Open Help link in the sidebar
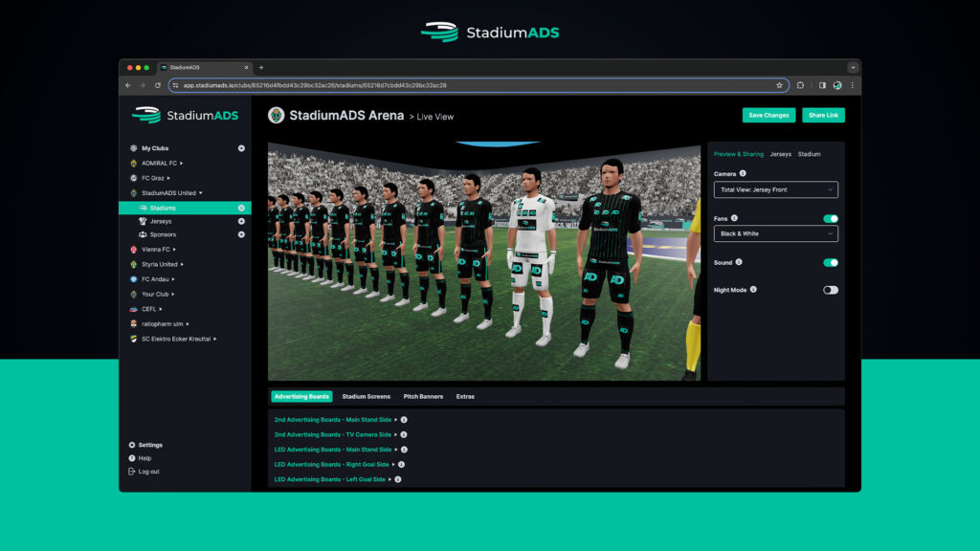980x551 pixels. pyautogui.click(x=145, y=458)
